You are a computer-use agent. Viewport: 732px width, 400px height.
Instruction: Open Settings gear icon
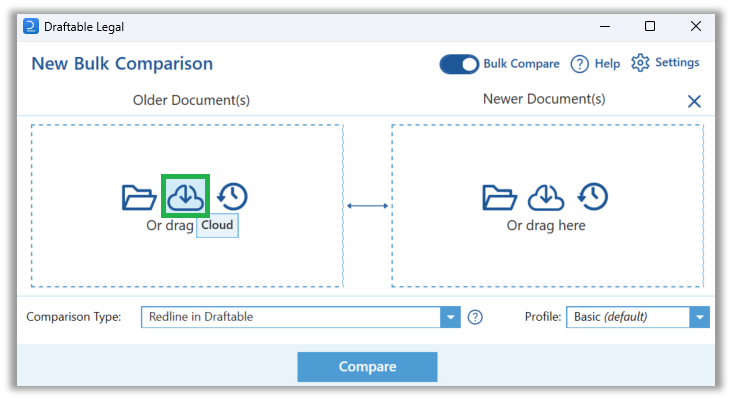640,63
